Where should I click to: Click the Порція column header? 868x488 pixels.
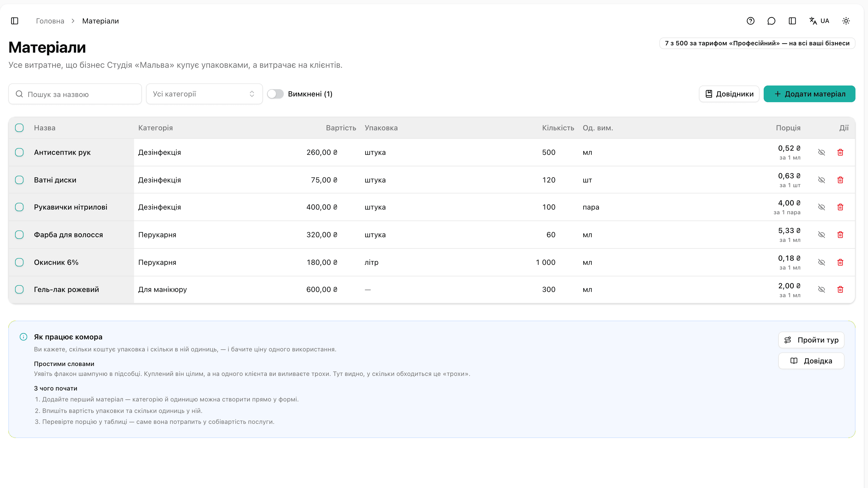tap(788, 128)
